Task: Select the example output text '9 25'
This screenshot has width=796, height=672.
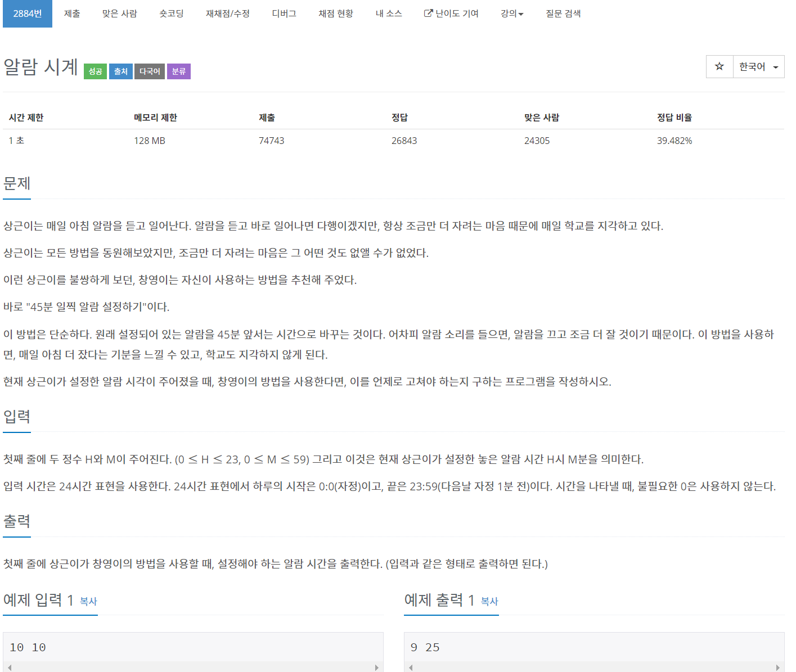Action: 425,647
